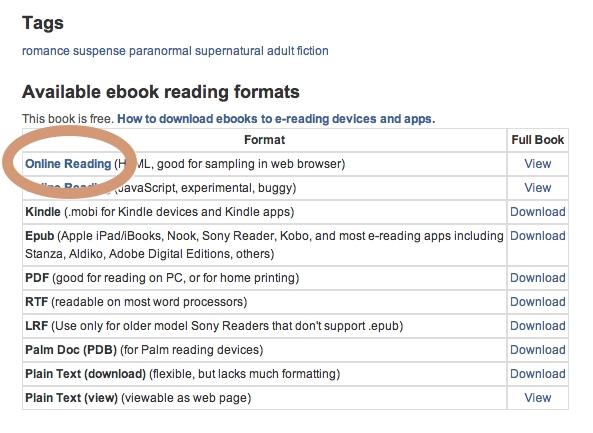593x433 pixels.
Task: Open the adult tag link
Action: pyautogui.click(x=280, y=51)
